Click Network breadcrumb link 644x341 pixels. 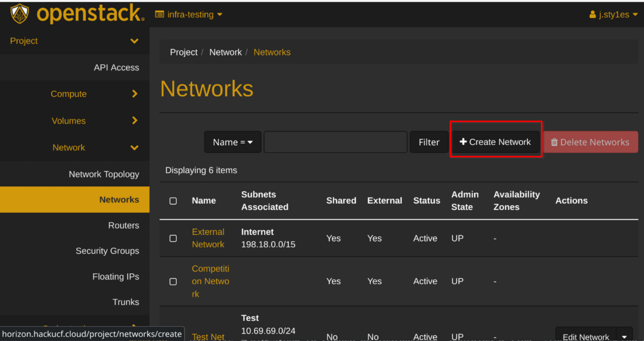tap(225, 52)
